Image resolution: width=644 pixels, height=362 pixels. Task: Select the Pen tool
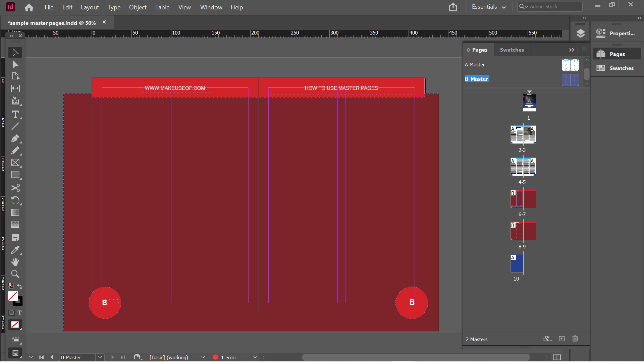pyautogui.click(x=15, y=138)
